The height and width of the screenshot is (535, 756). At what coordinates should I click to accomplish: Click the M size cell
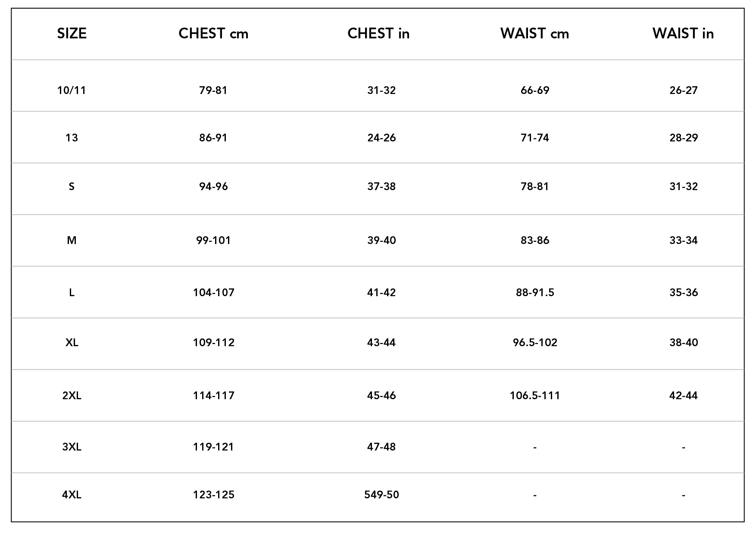coord(72,240)
